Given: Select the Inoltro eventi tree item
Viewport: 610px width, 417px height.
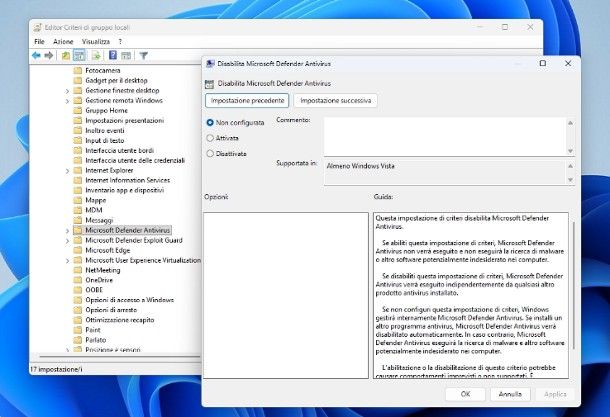Looking at the screenshot, I should tap(105, 131).
